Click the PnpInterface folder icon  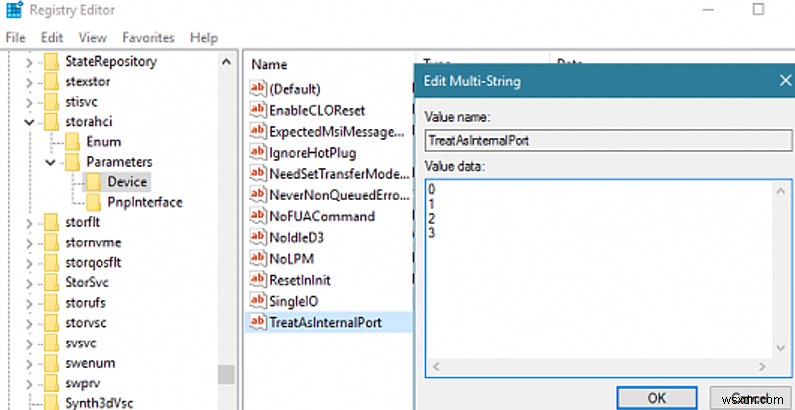click(x=94, y=203)
